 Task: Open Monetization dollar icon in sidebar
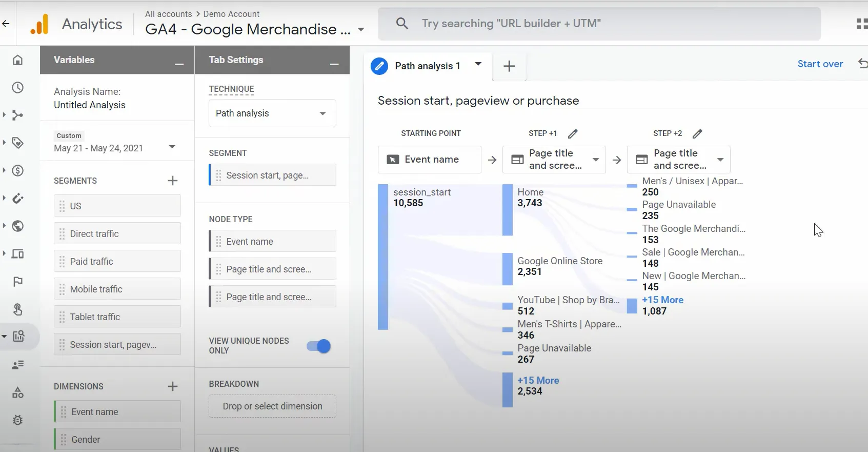(17, 171)
